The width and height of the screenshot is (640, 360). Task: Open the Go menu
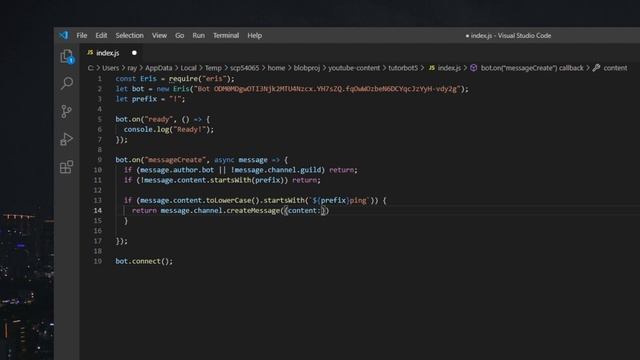click(180, 36)
